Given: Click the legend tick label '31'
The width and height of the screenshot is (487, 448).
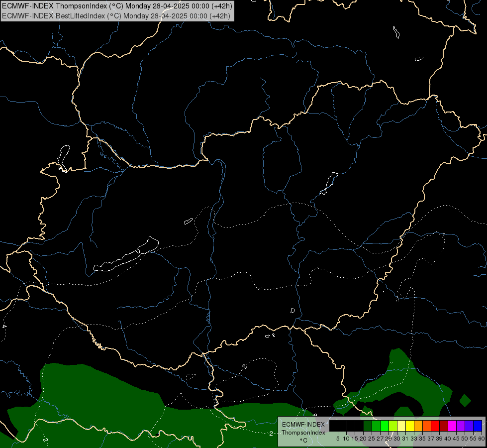Looking at the screenshot, I should (x=405, y=439).
